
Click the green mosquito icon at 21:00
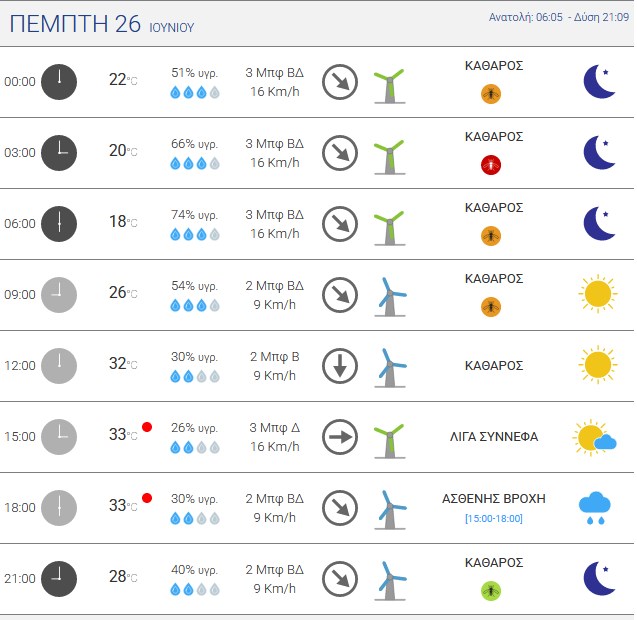pyautogui.click(x=491, y=591)
